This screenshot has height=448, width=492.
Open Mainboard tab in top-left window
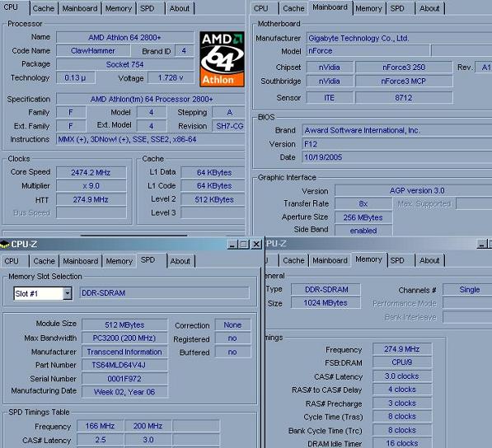pos(80,8)
